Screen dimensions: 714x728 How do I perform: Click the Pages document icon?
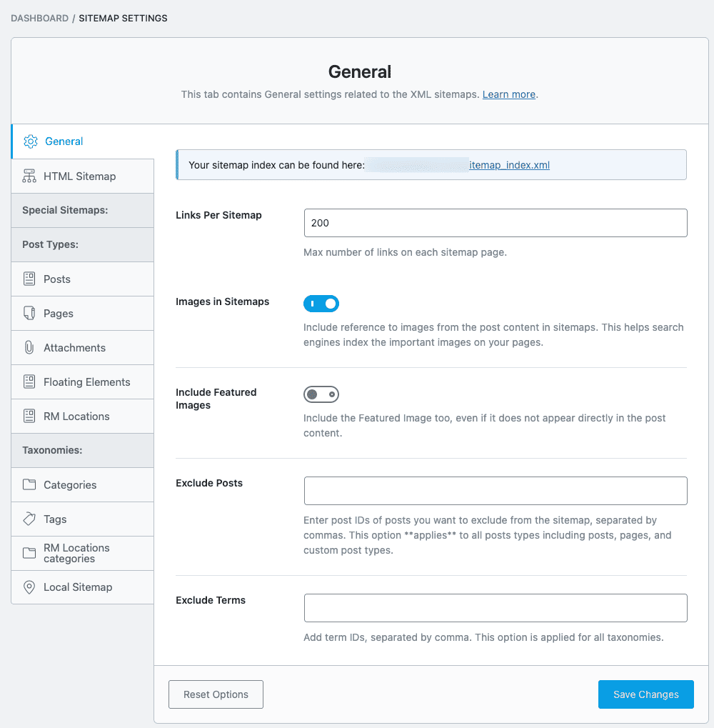click(30, 313)
